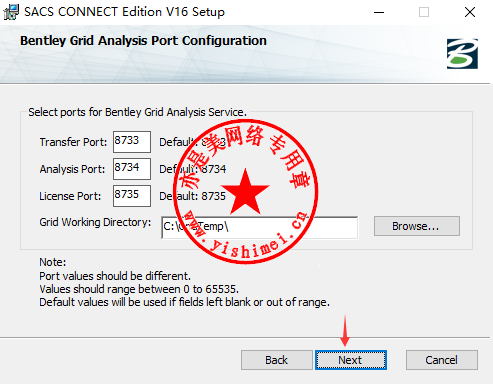Click the Next button
Viewport: 493px width, 384px height.
click(351, 360)
